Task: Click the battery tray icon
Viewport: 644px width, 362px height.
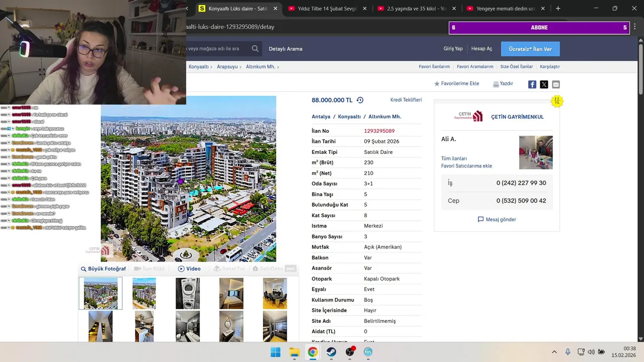Action: click(x=601, y=352)
